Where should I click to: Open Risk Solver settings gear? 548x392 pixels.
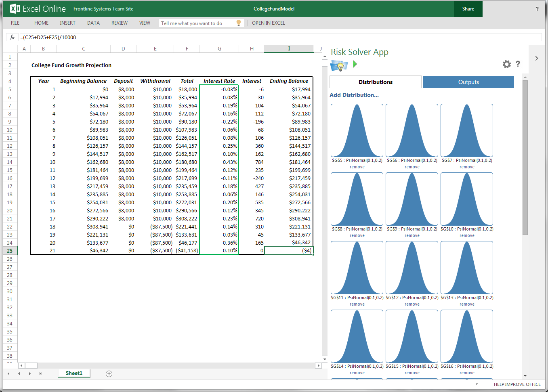click(506, 64)
